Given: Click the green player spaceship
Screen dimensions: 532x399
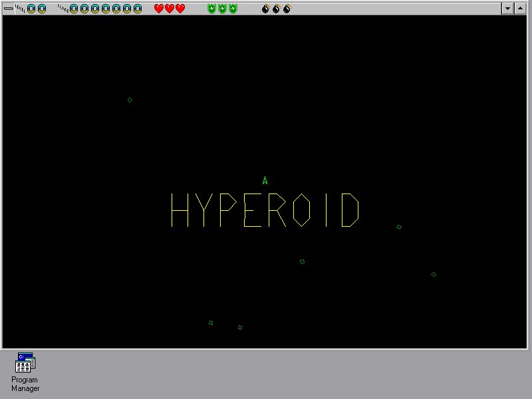Looking at the screenshot, I should tap(265, 180).
